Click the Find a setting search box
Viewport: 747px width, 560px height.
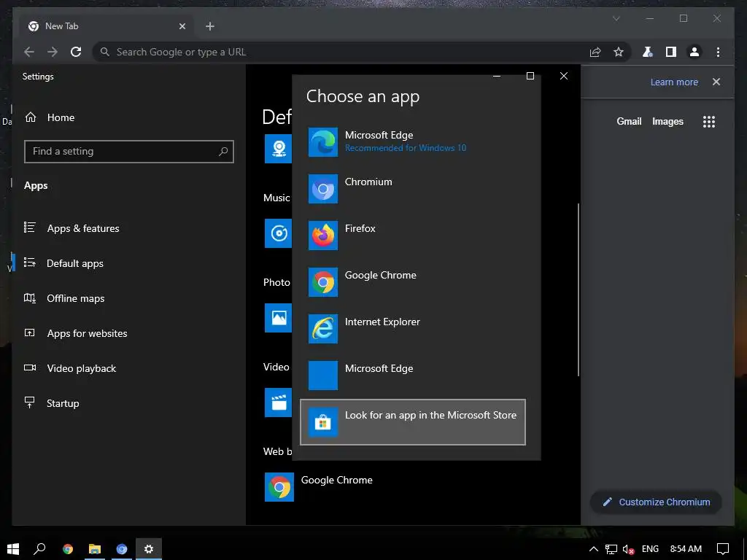click(128, 152)
